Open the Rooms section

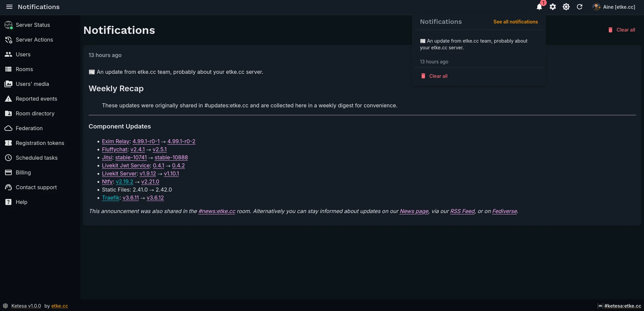(x=40, y=69)
